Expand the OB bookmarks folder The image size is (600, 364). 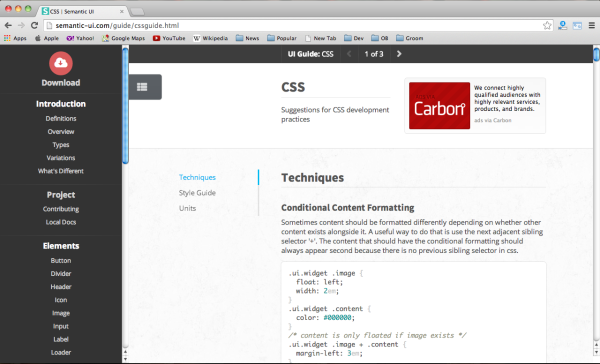coord(380,38)
